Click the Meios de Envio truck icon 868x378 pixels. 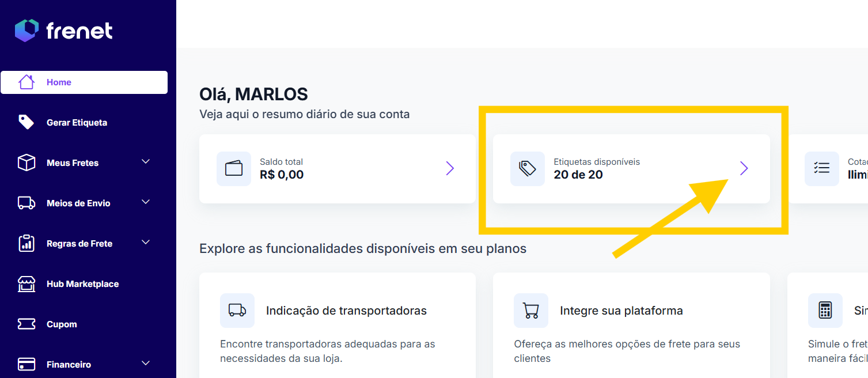26,203
